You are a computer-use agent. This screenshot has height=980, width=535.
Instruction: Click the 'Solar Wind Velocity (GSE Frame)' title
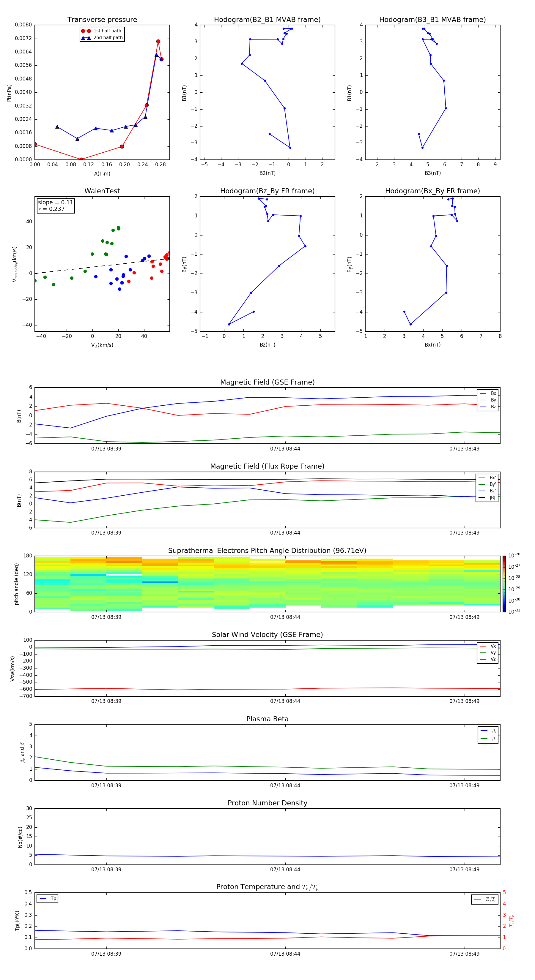pos(267,635)
